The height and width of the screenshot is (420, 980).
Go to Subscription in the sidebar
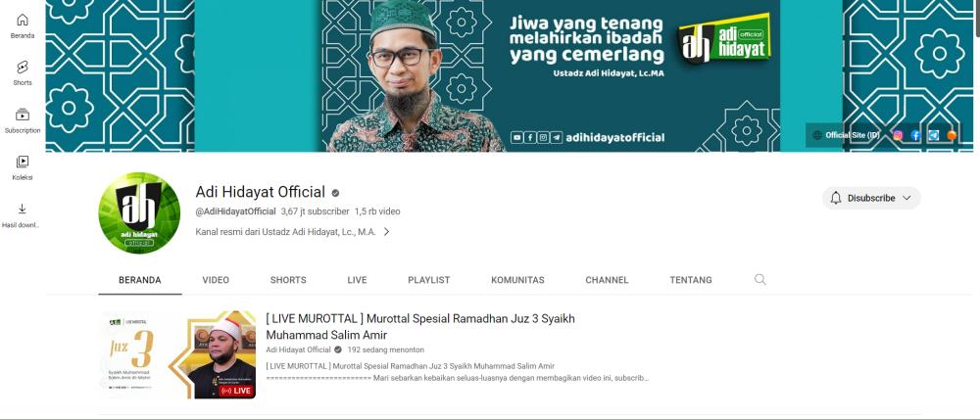[23, 120]
